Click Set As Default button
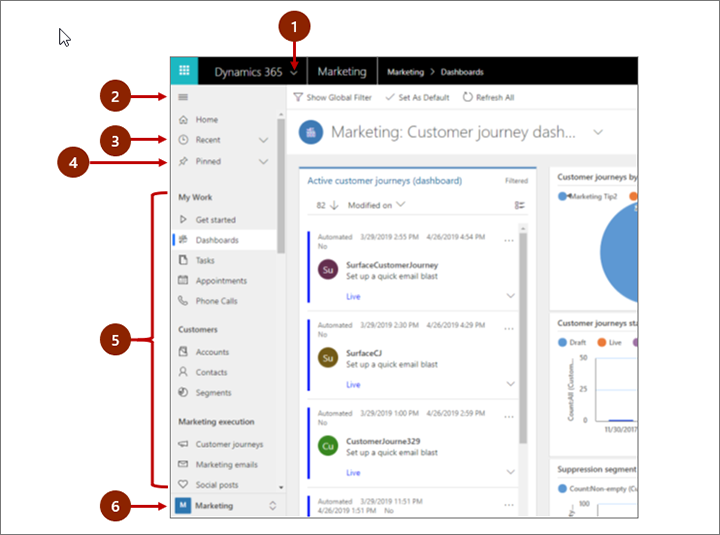Viewport: 720px width, 535px height. click(417, 97)
